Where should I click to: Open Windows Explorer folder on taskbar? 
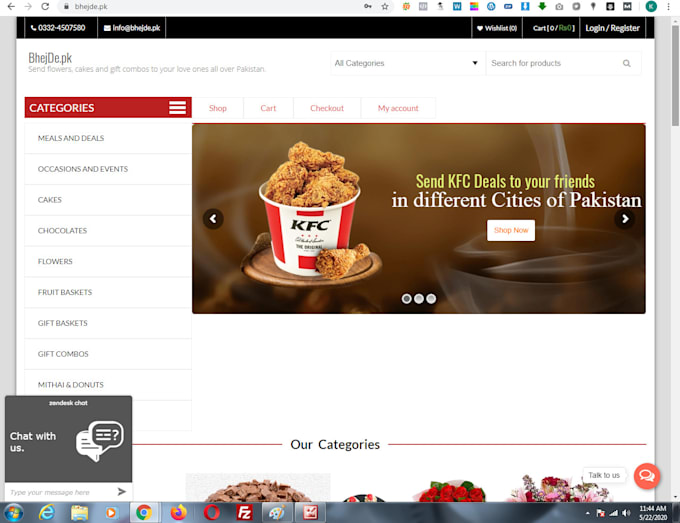click(79, 513)
